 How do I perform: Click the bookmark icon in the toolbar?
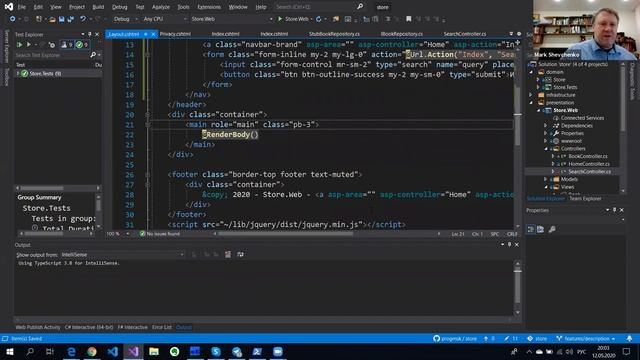[409, 19]
